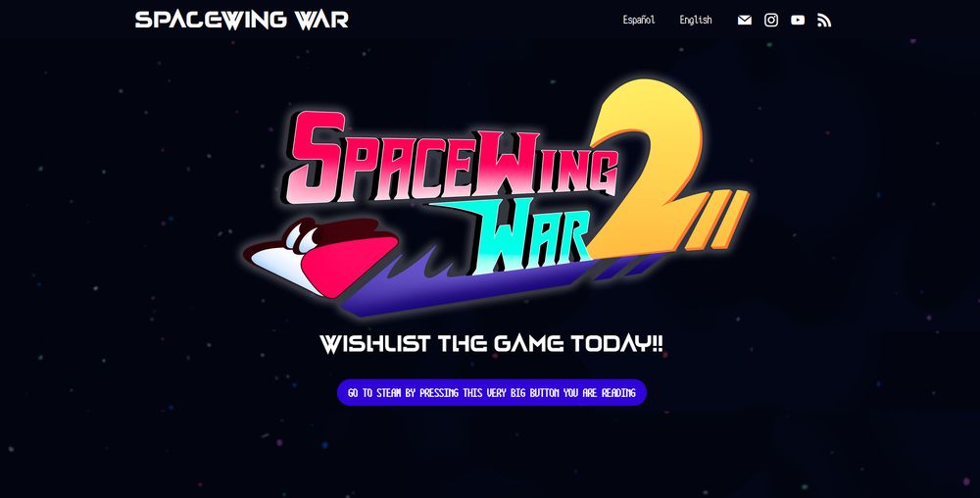Click the big yellow number 2
The height and width of the screenshot is (498, 980).
pyautogui.click(x=647, y=169)
